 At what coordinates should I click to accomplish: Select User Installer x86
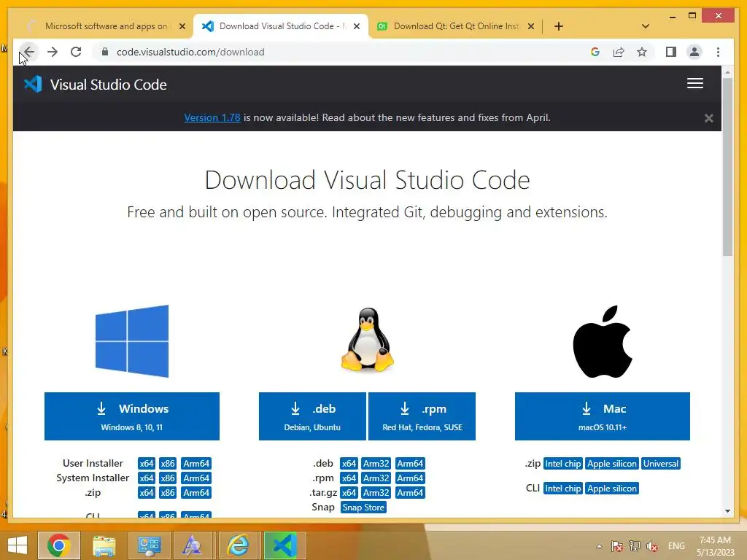168,463
